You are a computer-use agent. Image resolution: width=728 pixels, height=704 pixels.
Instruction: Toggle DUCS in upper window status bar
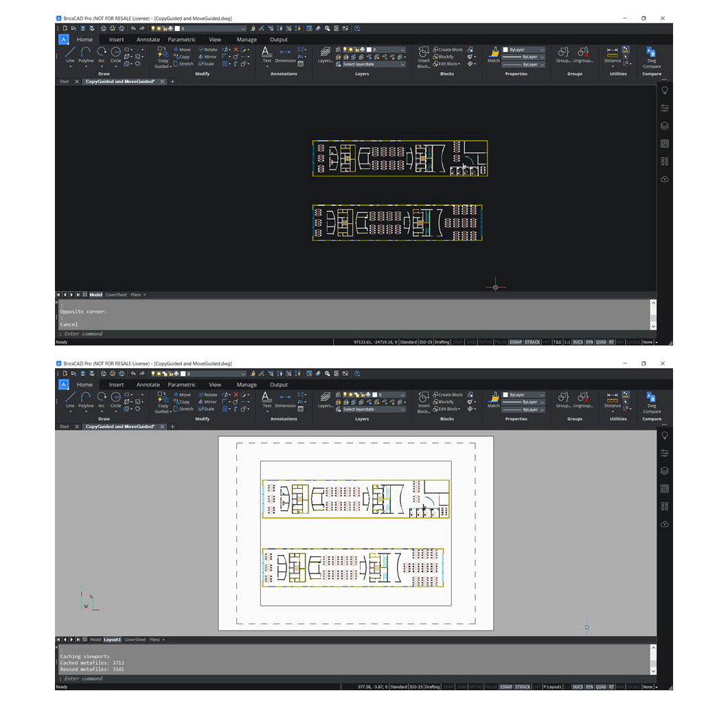point(578,342)
